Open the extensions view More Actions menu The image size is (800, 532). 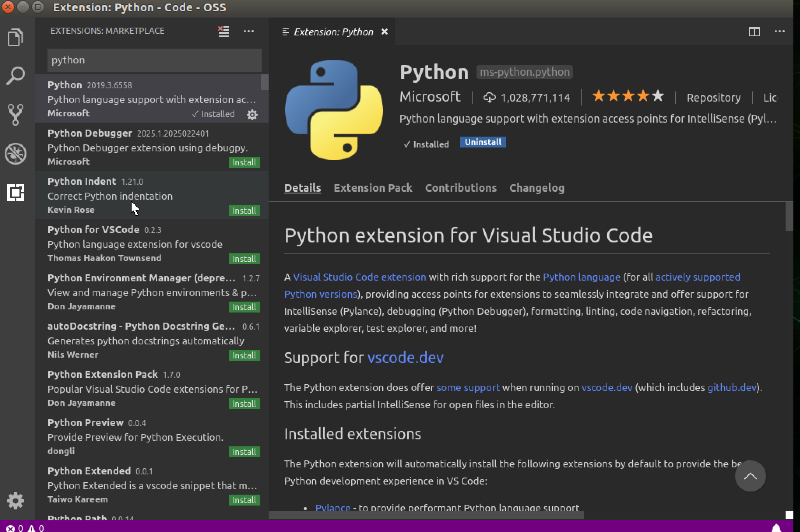249,31
